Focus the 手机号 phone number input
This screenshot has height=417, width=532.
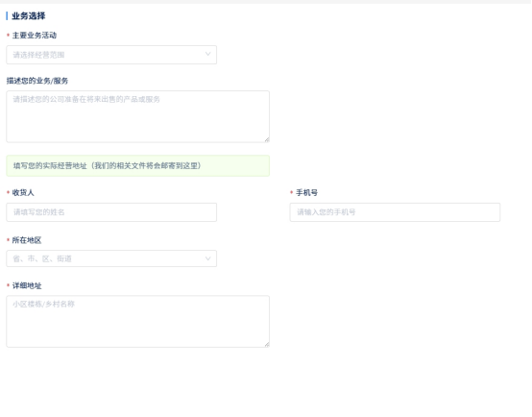[395, 212]
